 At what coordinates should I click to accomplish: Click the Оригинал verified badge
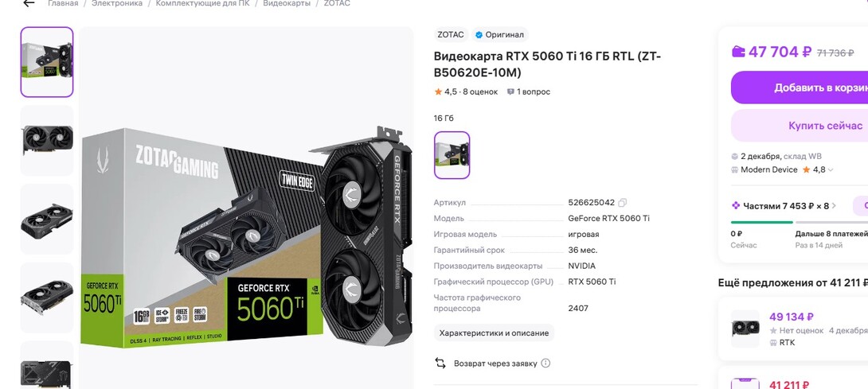tap(499, 34)
